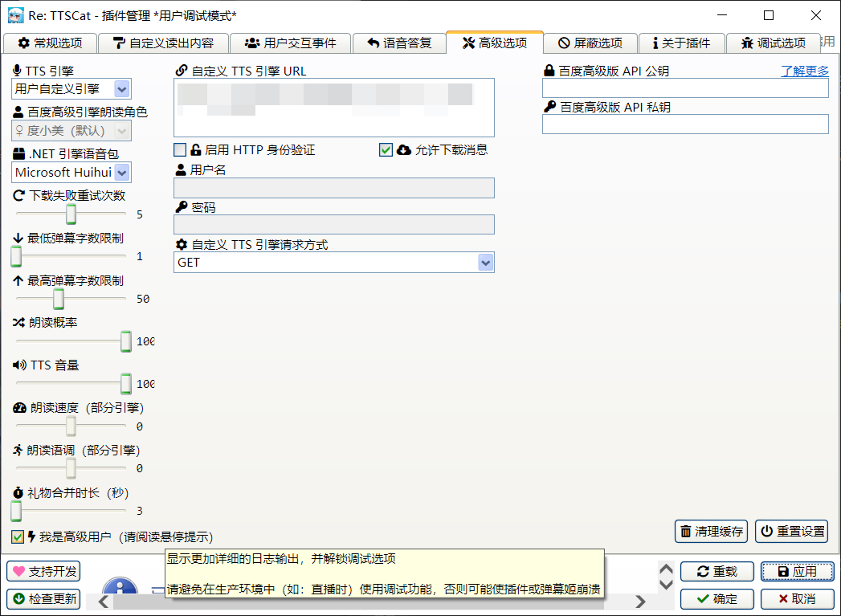Click the 下载失败重试次数 slider handle
Screen dimensions: 841x616
[x=71, y=214]
